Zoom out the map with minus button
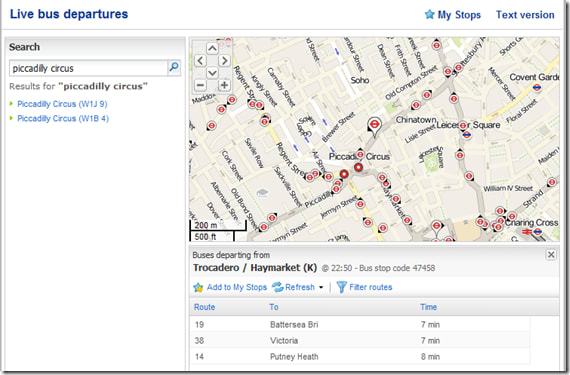This screenshot has height=375, width=570. [200, 85]
